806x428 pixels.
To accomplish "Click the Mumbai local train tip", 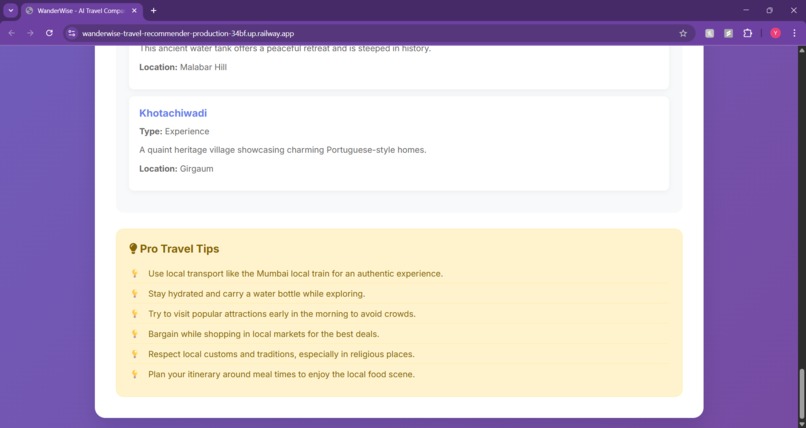I will click(296, 274).
